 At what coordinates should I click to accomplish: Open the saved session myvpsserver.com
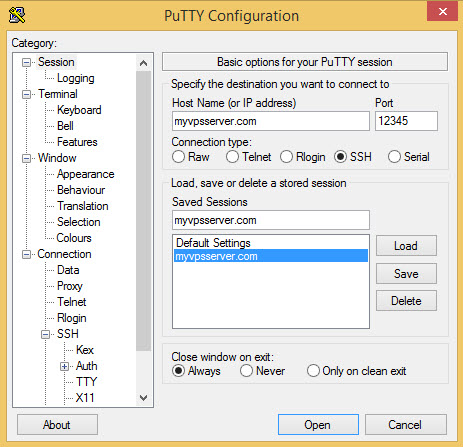click(x=270, y=256)
